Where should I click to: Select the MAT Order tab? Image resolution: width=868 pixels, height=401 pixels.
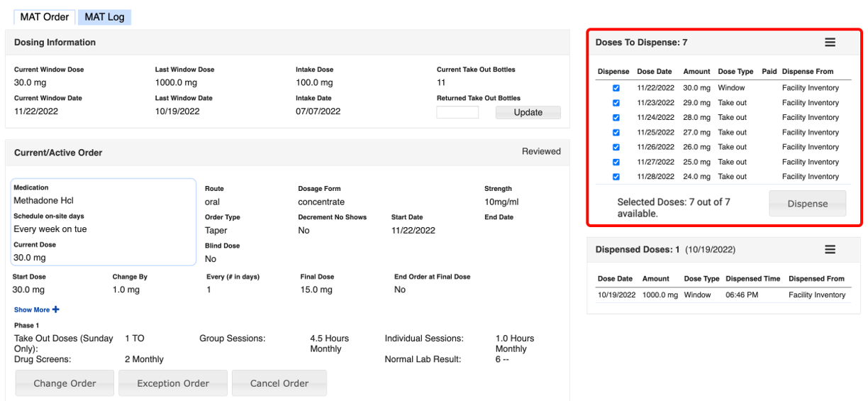coord(45,17)
